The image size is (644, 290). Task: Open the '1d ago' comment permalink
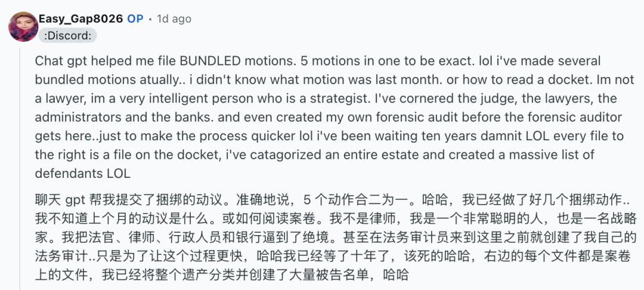coord(174,19)
